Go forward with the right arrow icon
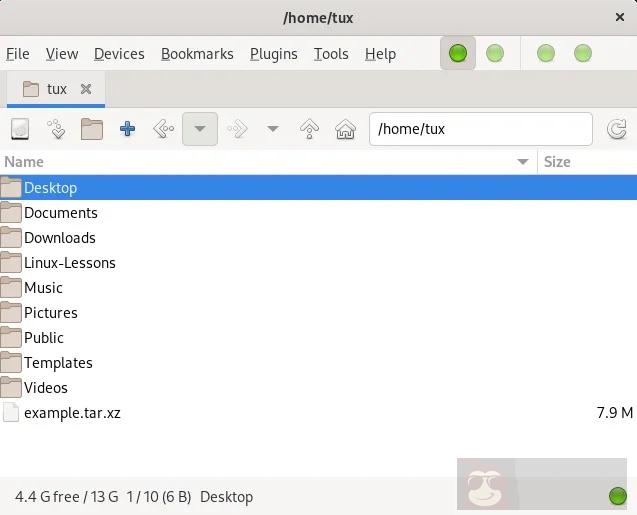 coord(237,129)
